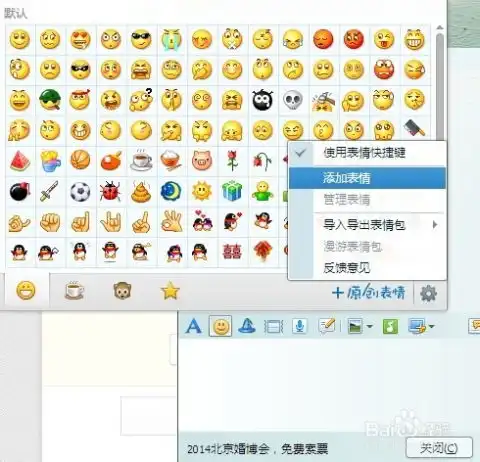The height and width of the screenshot is (462, 480).
Task: Send a window shake with the frame icon
Action: click(273, 326)
